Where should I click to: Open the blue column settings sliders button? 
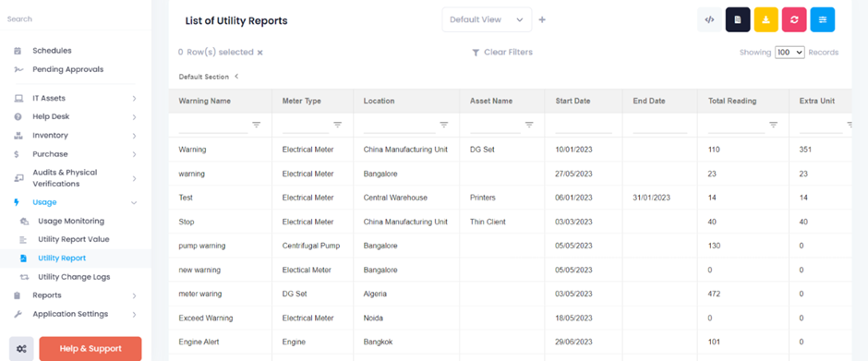(823, 19)
